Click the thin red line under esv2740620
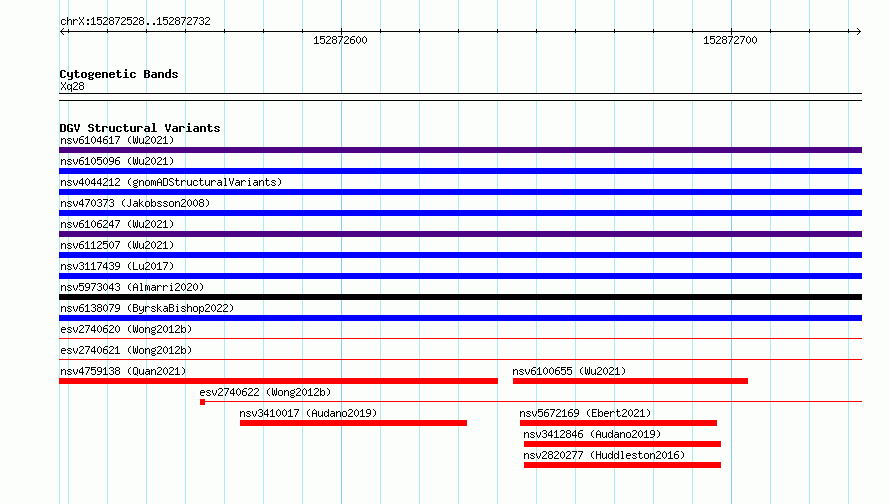Viewport: 890px width, 504px height. coord(460,338)
